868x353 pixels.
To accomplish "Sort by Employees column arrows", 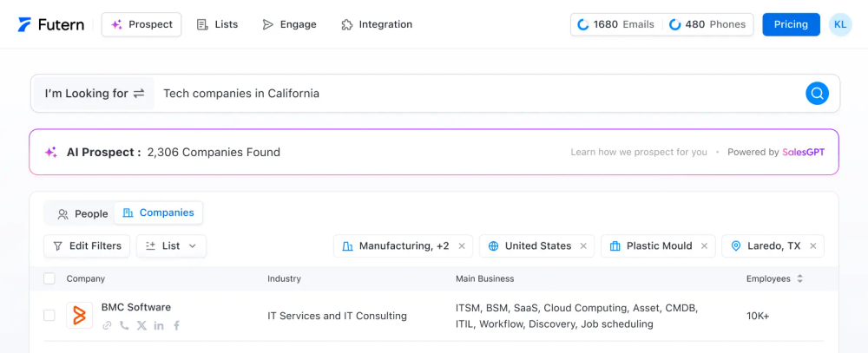I will click(799, 278).
